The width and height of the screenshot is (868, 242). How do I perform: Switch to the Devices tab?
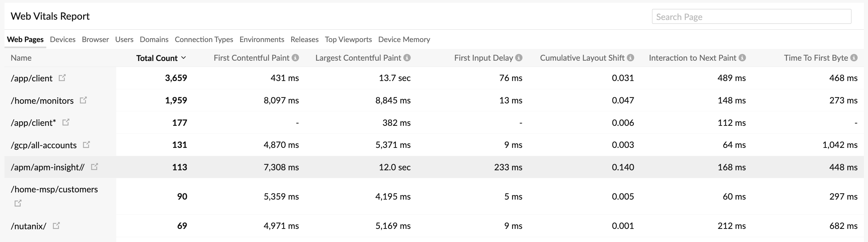click(x=62, y=39)
